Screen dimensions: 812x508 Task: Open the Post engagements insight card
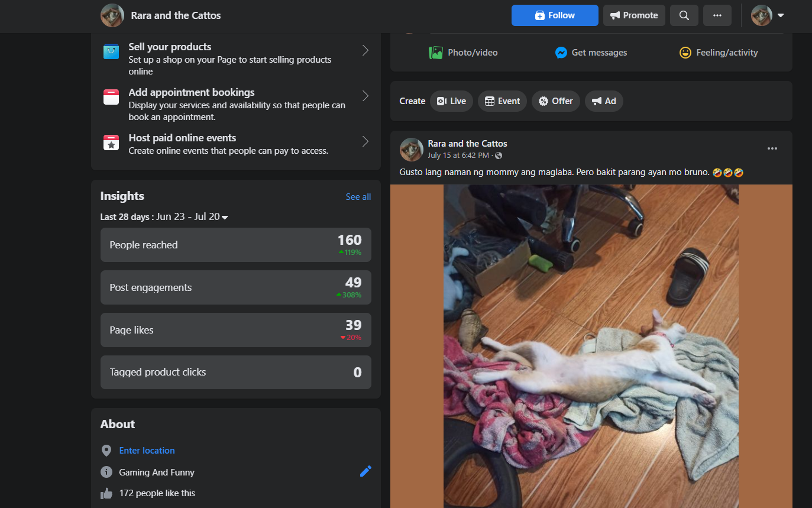[x=236, y=287]
